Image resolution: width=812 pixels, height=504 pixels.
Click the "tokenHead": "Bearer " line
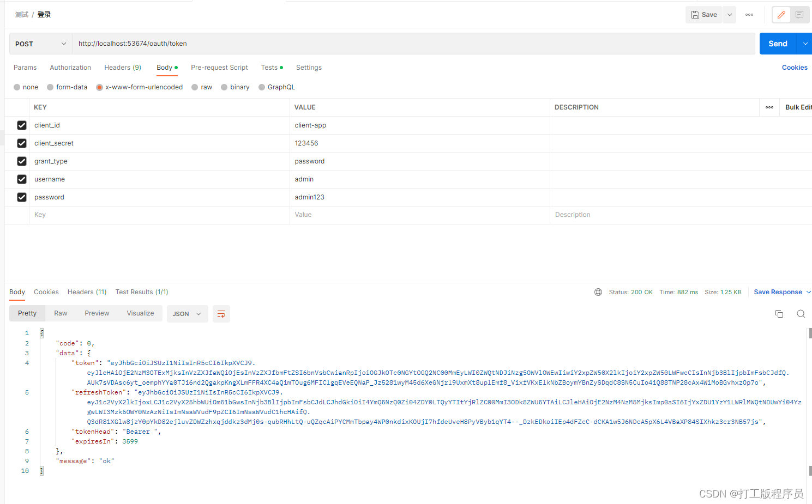116,432
